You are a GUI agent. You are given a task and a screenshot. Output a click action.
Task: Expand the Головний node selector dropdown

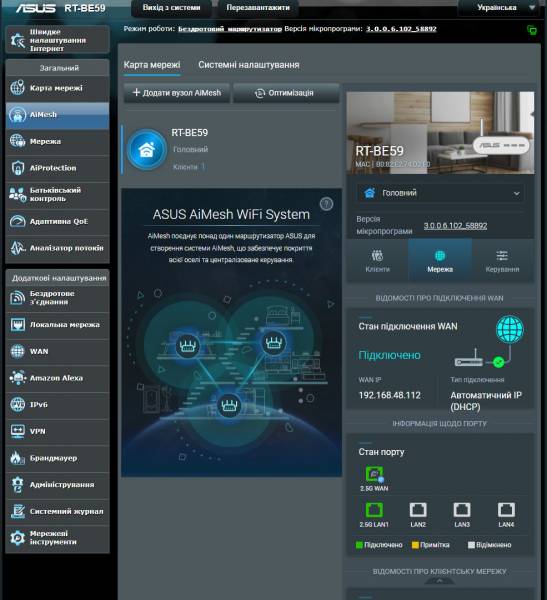click(x=440, y=193)
